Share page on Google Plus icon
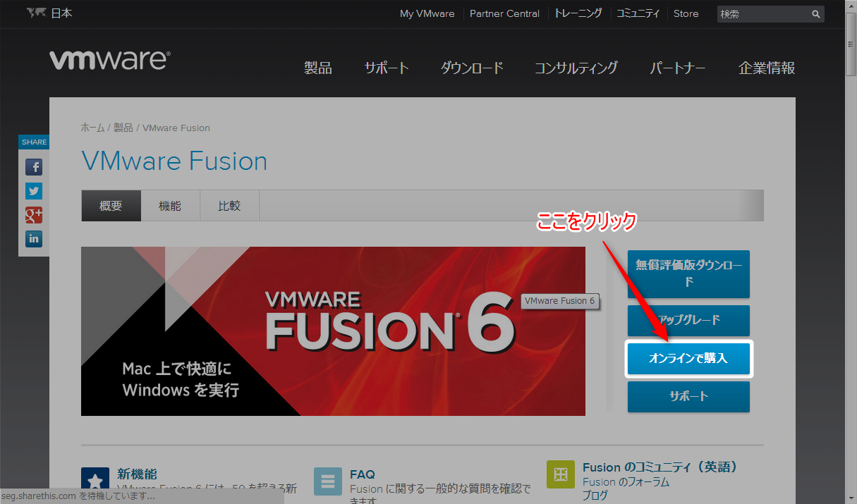 pos(34,215)
